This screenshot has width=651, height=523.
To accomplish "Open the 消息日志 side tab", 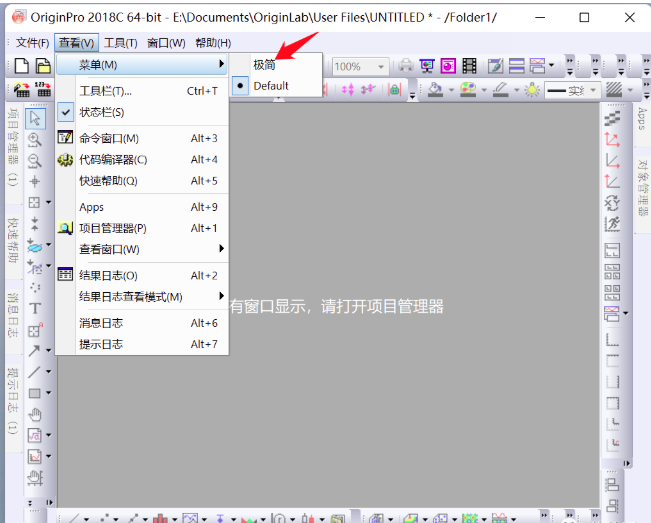I will 13,315.
